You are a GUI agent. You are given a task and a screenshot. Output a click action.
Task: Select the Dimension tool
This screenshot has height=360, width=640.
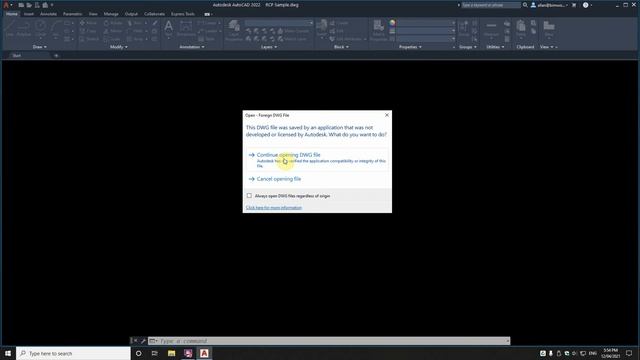186,29
